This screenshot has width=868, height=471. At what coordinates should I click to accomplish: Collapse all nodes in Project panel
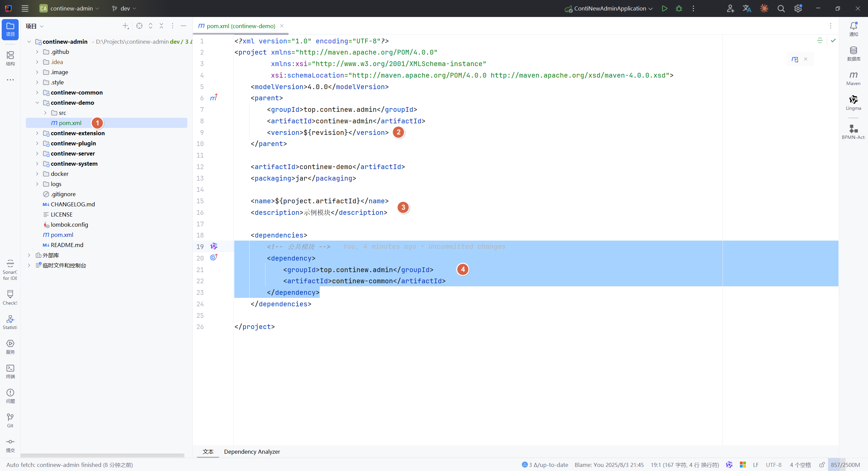tap(161, 26)
